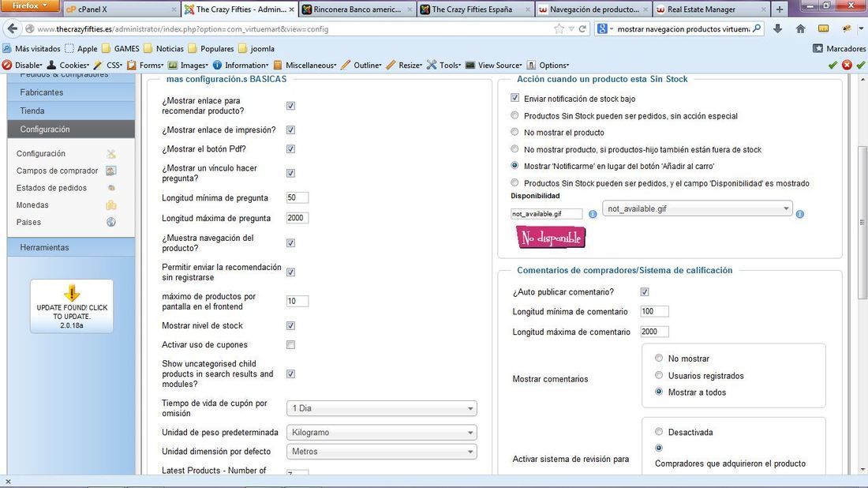Image resolution: width=868 pixels, height=488 pixels.
Task: Click the Campos de comprador icon
Action: coord(111,171)
